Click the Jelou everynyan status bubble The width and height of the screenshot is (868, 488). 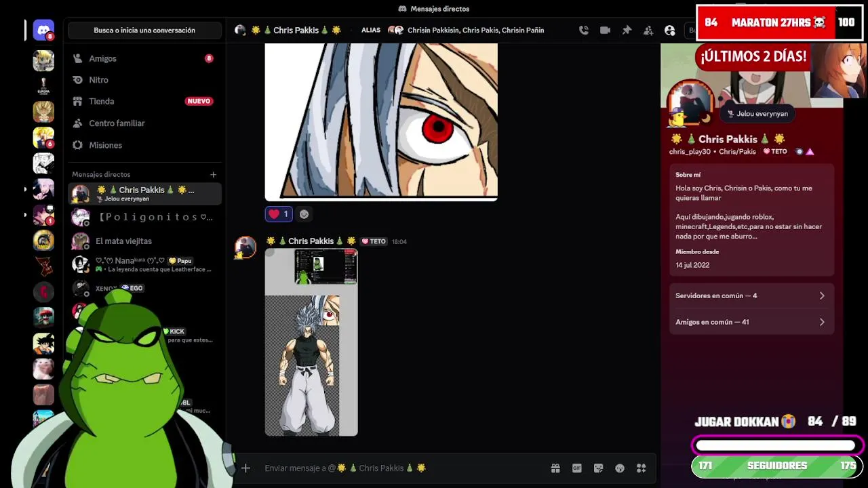pos(757,114)
